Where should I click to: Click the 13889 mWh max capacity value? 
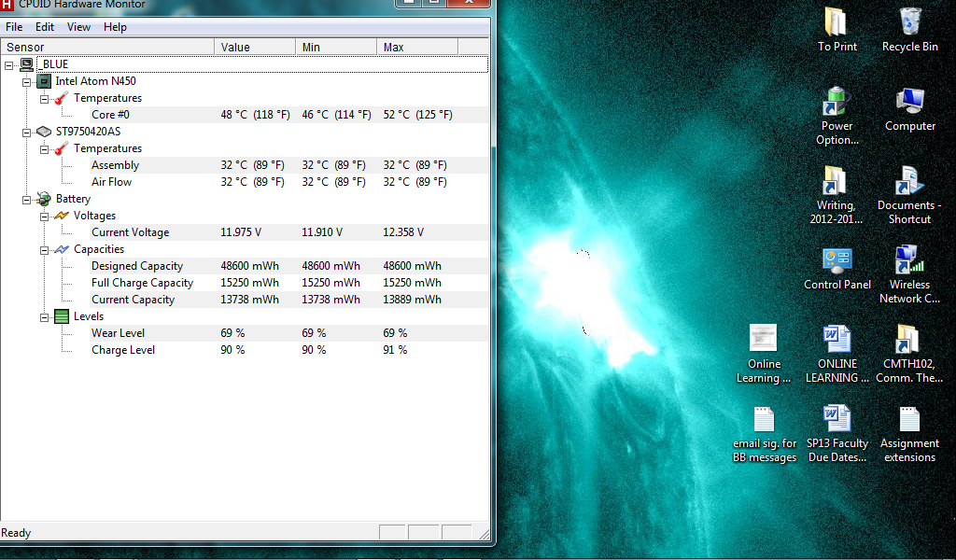tap(412, 300)
